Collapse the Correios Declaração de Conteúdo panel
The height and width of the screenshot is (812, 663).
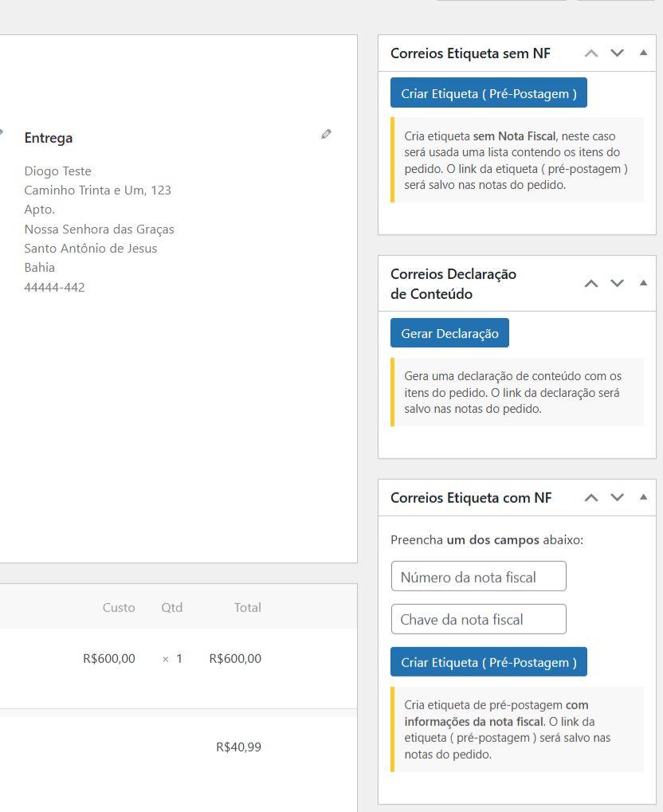[643, 283]
